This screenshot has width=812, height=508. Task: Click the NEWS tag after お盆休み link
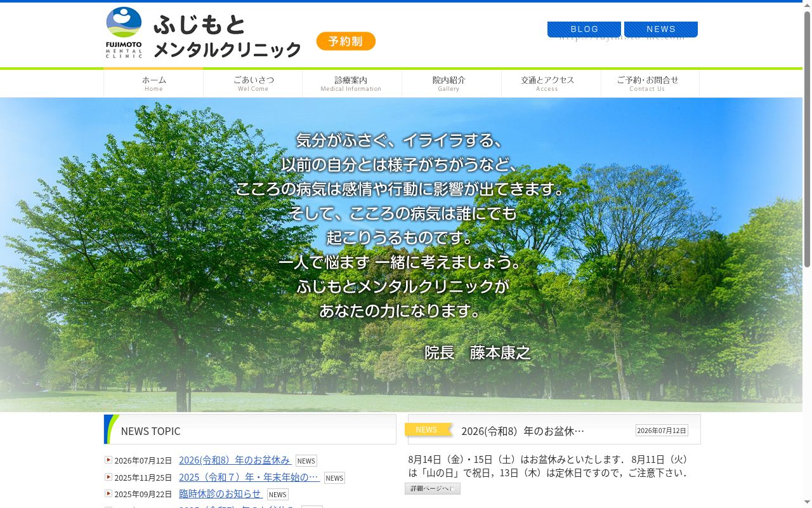[x=306, y=461]
